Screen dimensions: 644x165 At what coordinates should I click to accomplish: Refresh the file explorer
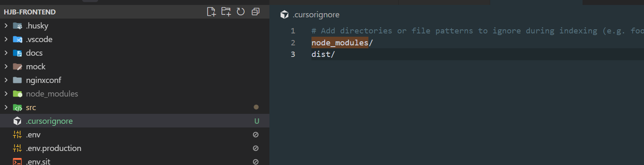point(241,12)
